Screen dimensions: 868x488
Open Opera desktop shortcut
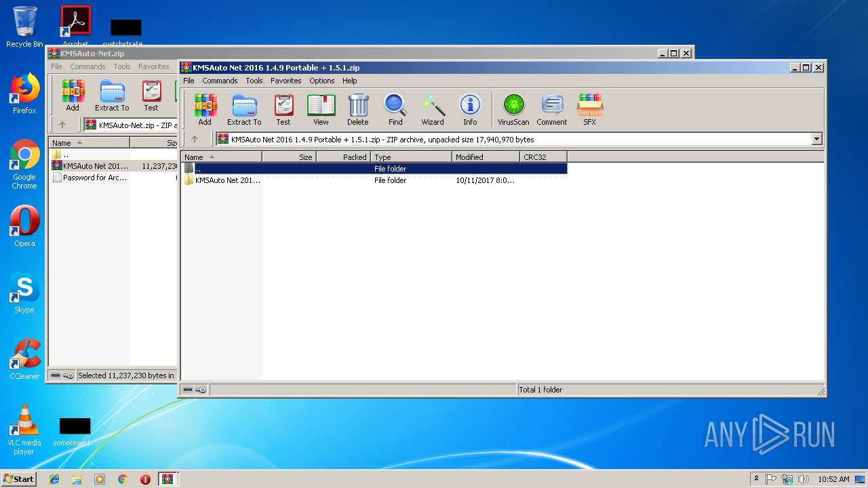(24, 226)
